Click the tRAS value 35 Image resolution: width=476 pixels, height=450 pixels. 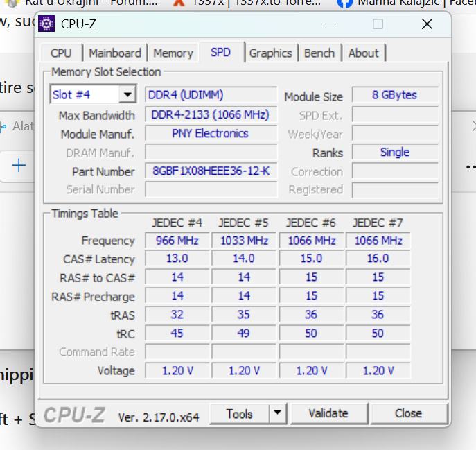[x=244, y=315]
